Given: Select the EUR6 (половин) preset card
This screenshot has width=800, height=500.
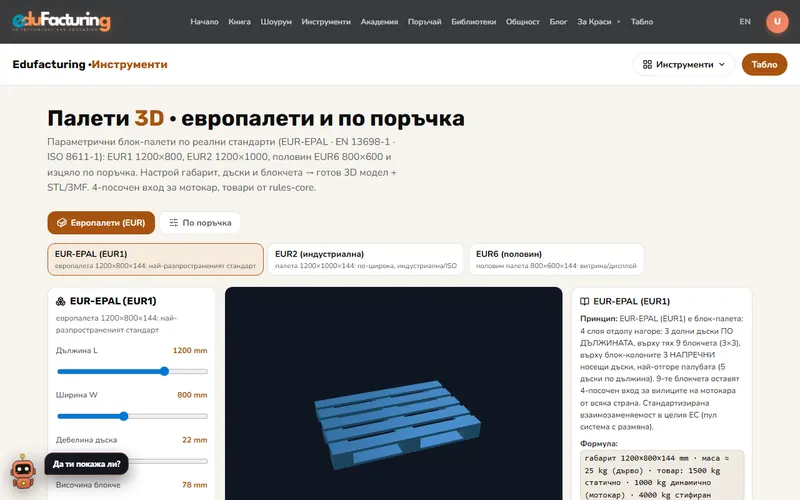Looking at the screenshot, I should pos(557,259).
